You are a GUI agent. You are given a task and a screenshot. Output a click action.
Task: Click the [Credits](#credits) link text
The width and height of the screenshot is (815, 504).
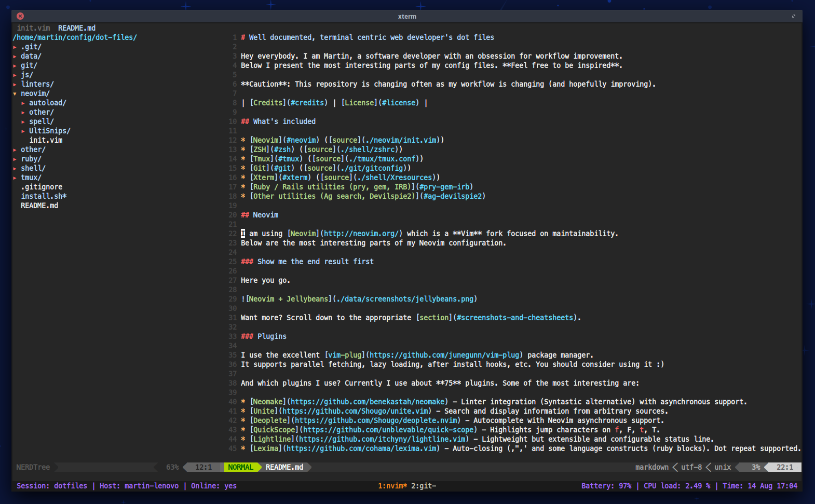coord(289,103)
